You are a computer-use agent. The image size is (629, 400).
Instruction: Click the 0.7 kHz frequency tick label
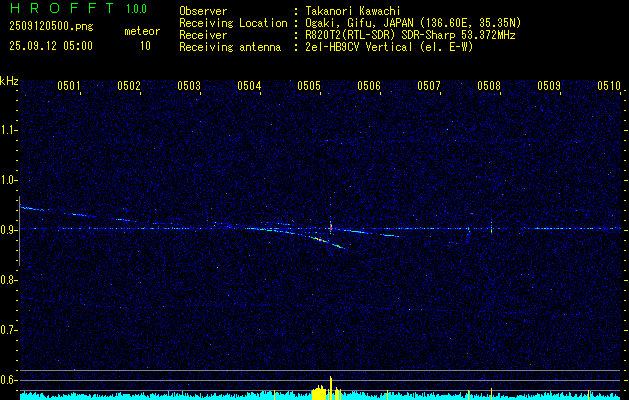pyautogui.click(x=7, y=330)
